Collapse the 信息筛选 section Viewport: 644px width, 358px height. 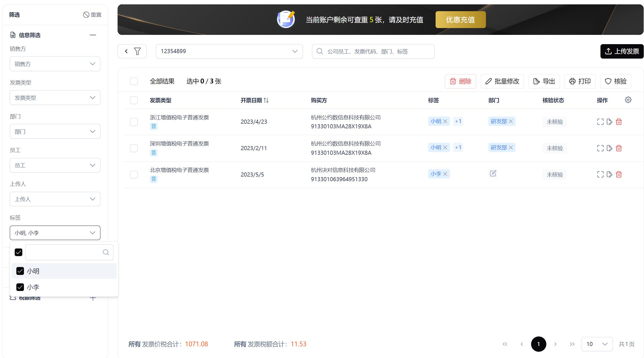(93, 35)
